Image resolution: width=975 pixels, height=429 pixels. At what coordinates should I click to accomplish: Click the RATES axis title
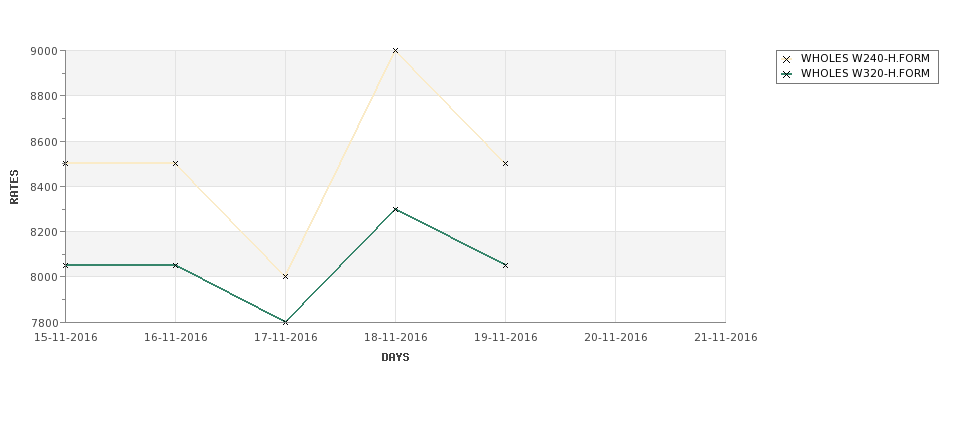14,187
